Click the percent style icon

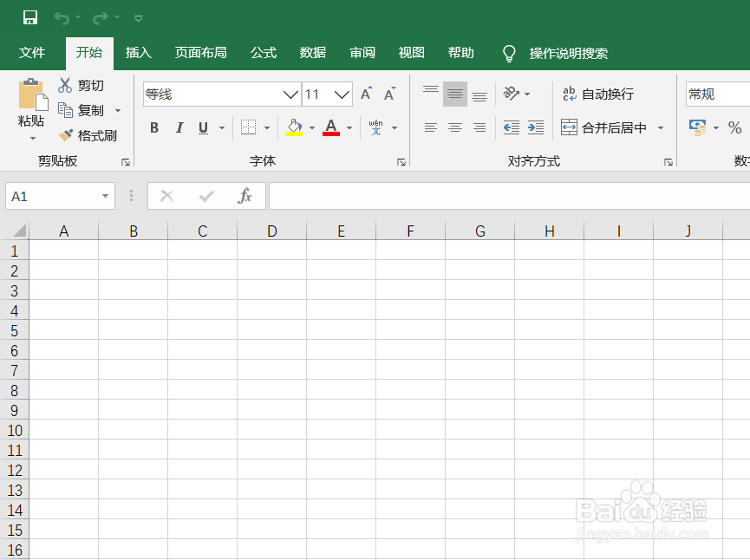tap(734, 127)
